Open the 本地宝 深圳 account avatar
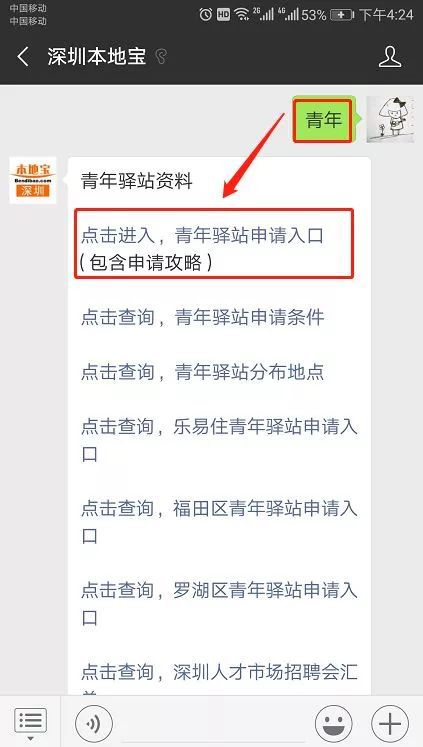 pos(33,180)
